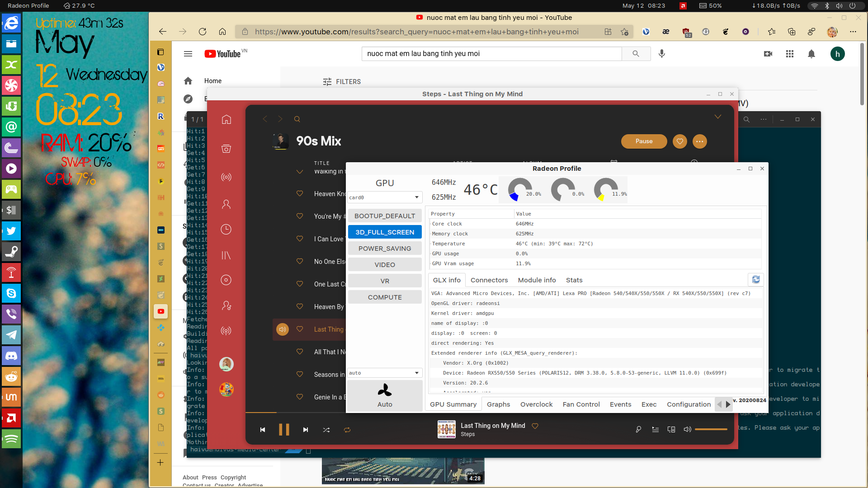Open the card0 GPU dropdown
This screenshot has height=488, width=868.
pos(385,197)
